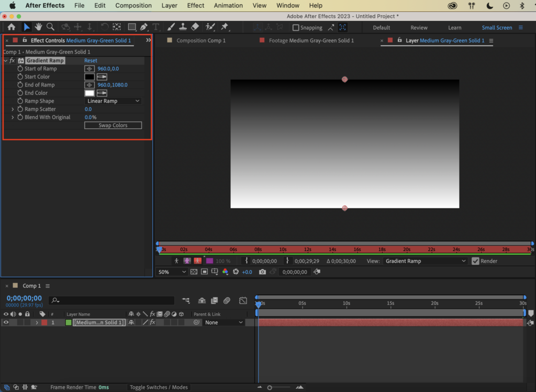Select the Pen tool
Screen dimensions: 536x392
point(144,27)
